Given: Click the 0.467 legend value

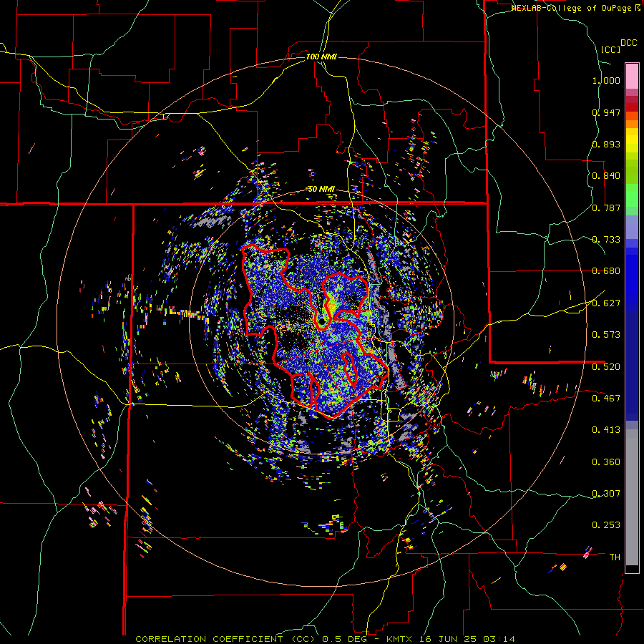Looking at the screenshot, I should 606,399.
